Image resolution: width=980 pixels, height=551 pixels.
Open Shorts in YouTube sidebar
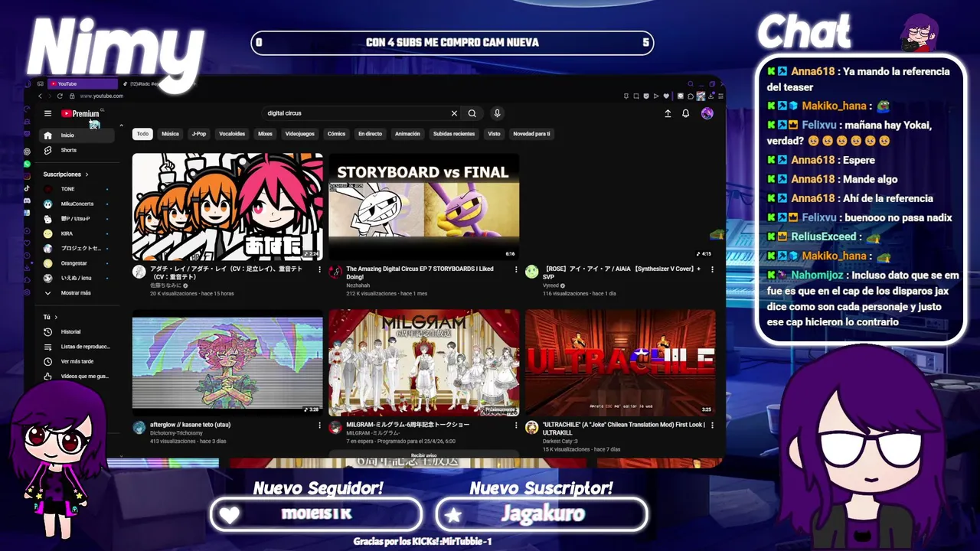point(77,150)
